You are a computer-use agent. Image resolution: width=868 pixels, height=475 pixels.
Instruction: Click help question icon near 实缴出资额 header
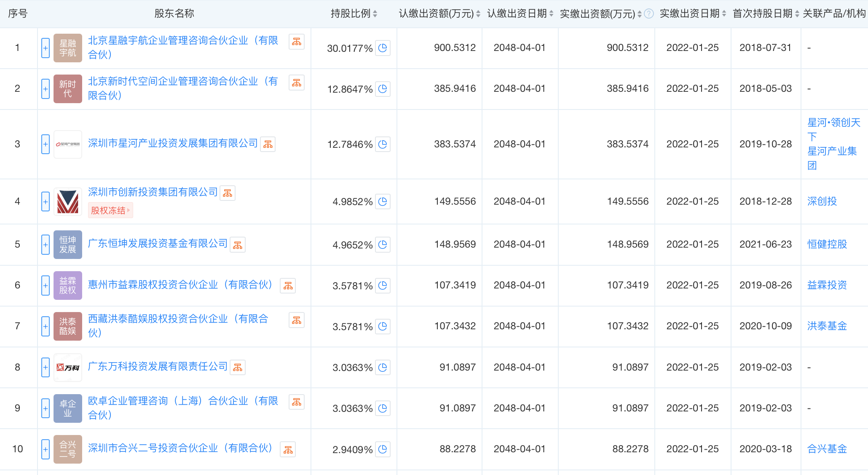649,14
